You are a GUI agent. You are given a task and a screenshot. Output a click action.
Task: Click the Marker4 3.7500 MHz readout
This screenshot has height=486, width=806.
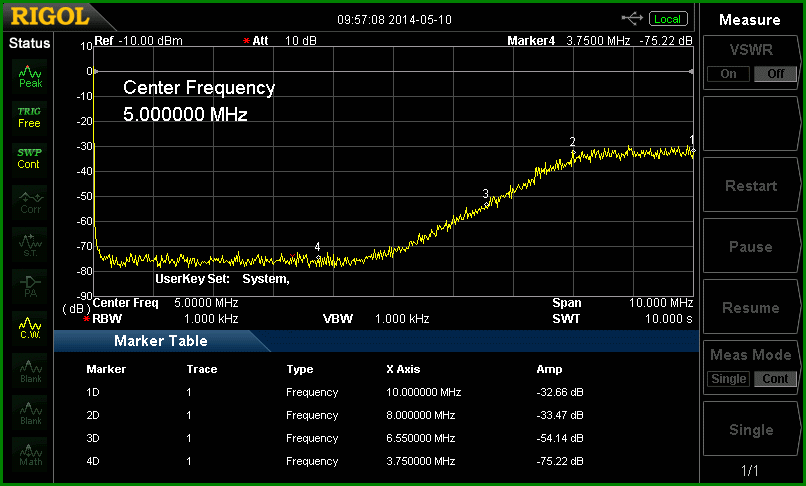[600, 41]
